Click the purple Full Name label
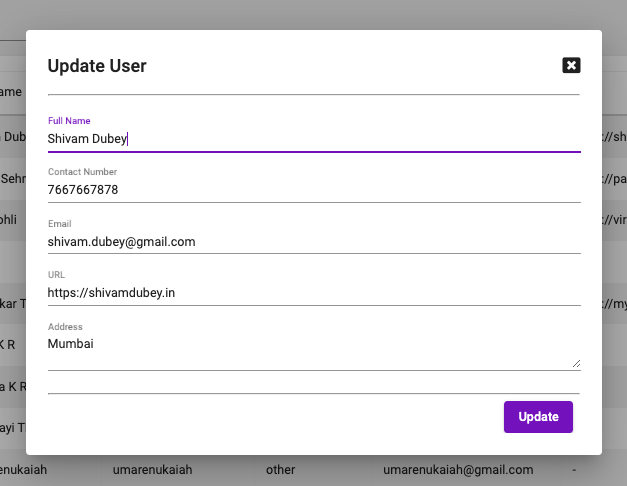Image resolution: width=627 pixels, height=486 pixels. point(69,121)
